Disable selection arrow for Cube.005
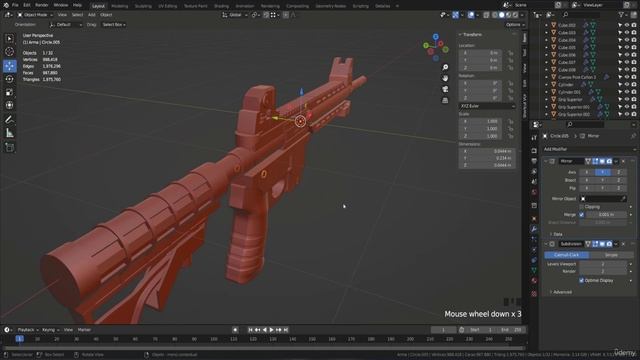Image resolution: width=640 pixels, height=360 pixels. pos(620,47)
